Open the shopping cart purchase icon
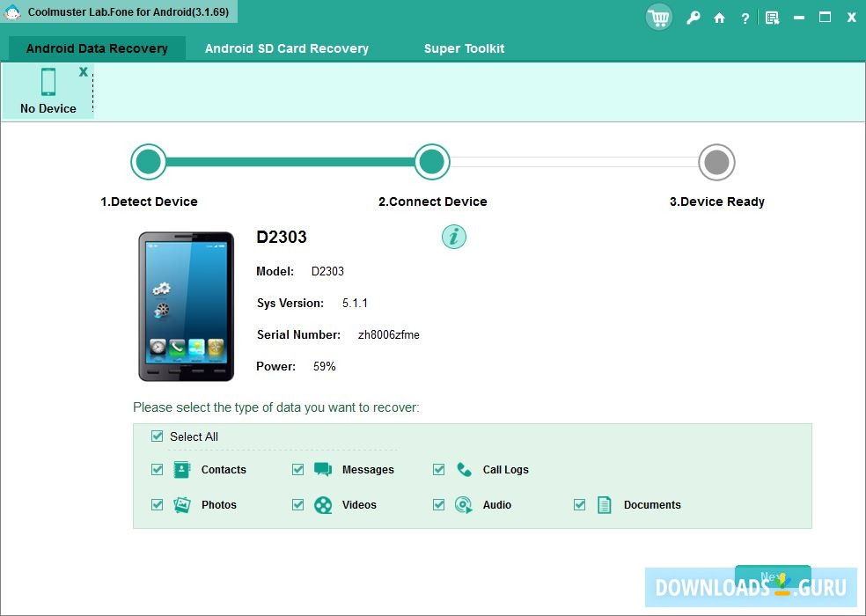The width and height of the screenshot is (866, 616). (658, 18)
